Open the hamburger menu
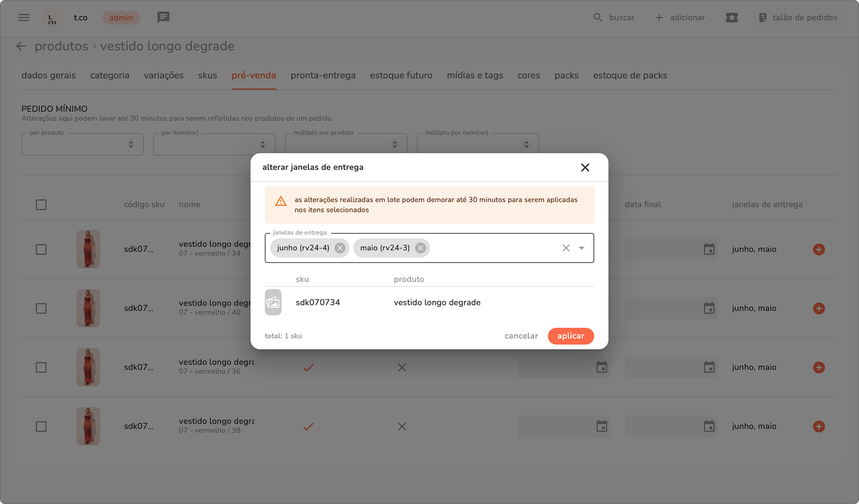 [24, 17]
